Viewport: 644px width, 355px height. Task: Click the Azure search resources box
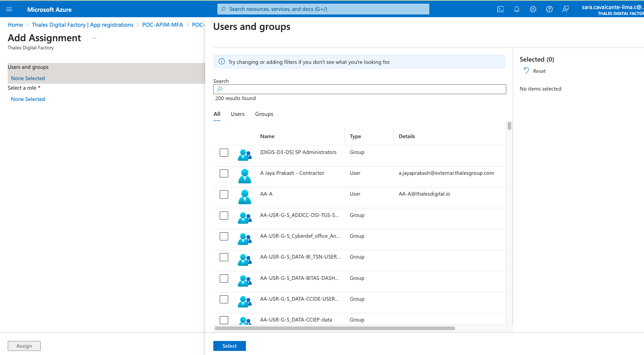coord(323,9)
